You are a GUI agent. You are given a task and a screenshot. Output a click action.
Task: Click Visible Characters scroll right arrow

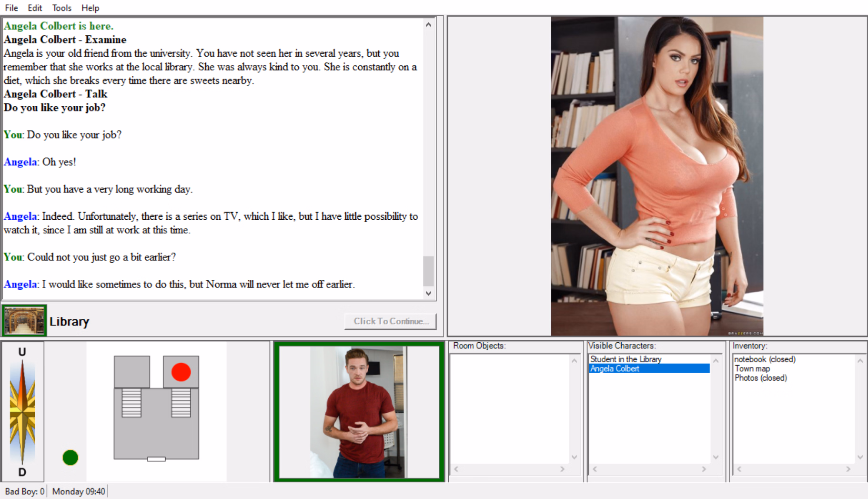click(x=704, y=469)
